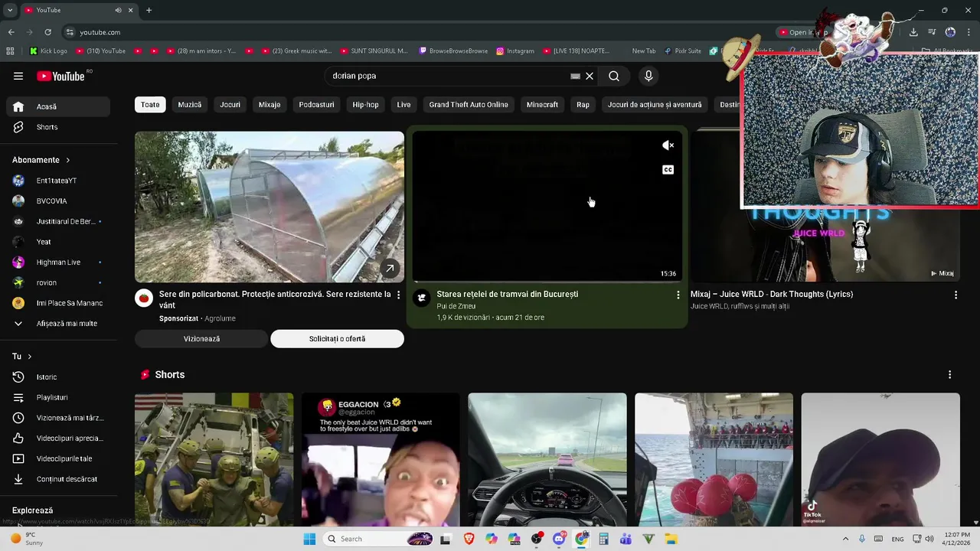Open the ad's external link arrow icon
The image size is (980, 551).
point(390,268)
